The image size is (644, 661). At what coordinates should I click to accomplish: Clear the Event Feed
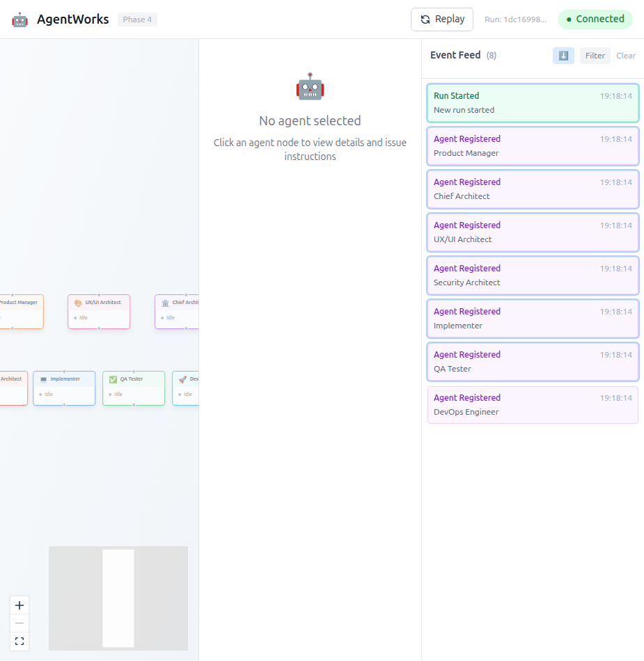point(625,55)
